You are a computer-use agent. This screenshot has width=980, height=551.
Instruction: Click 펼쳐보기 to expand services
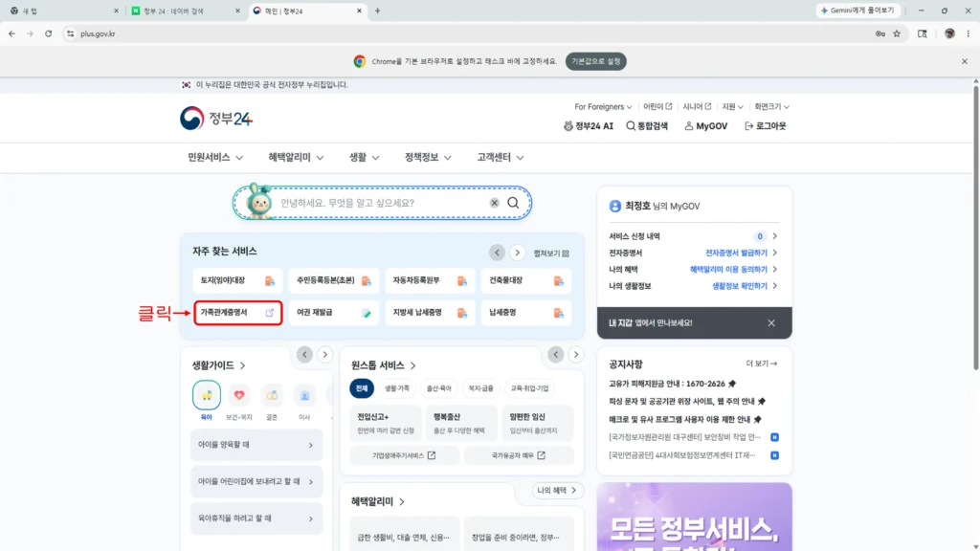click(551, 253)
